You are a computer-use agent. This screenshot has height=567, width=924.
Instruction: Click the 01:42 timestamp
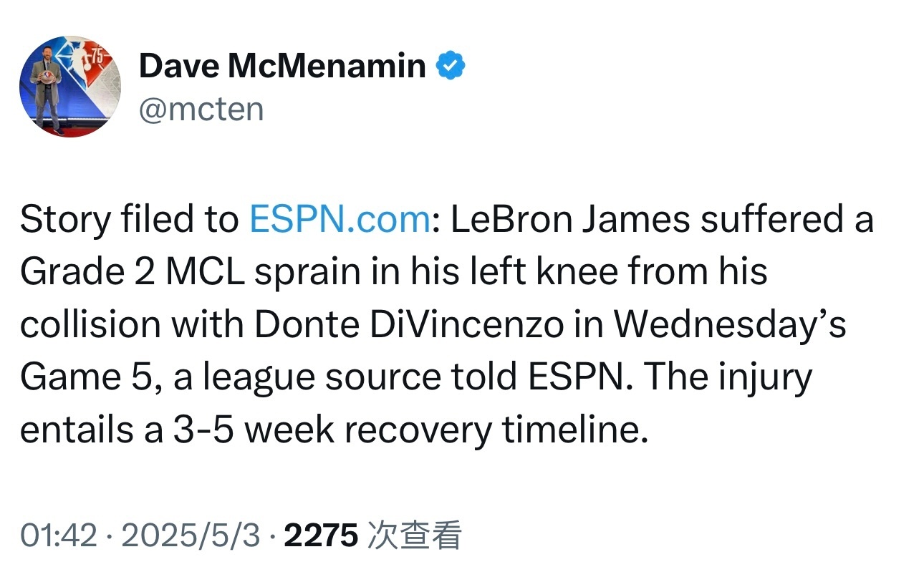point(58,535)
